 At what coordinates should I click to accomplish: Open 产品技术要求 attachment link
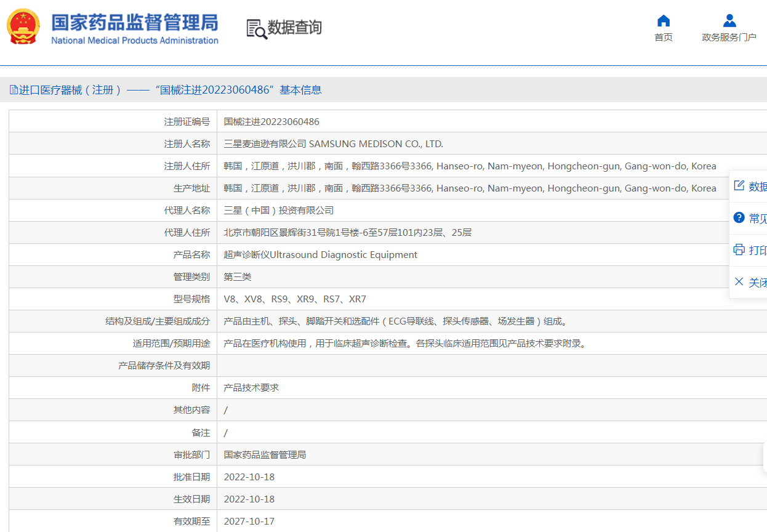251,388
